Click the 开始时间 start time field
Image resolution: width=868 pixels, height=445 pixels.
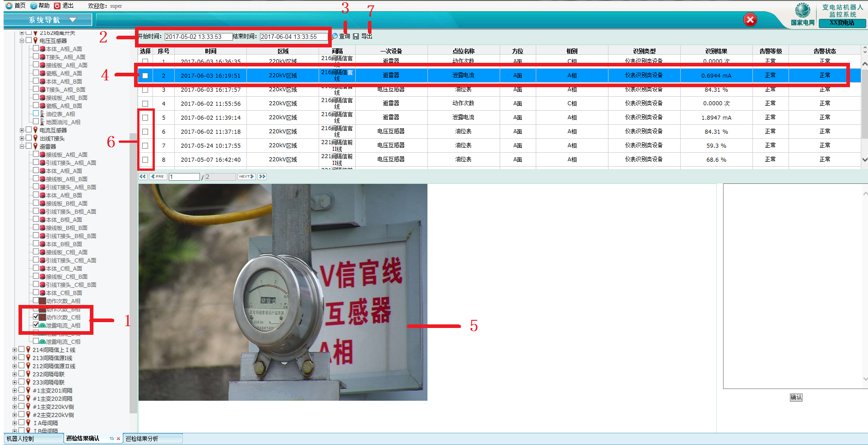[x=198, y=37]
